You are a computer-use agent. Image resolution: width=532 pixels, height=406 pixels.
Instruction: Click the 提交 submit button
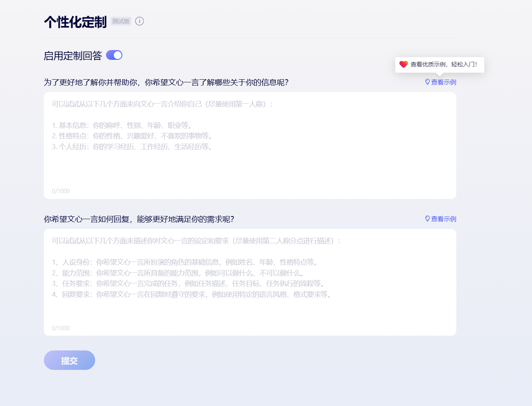pos(70,360)
